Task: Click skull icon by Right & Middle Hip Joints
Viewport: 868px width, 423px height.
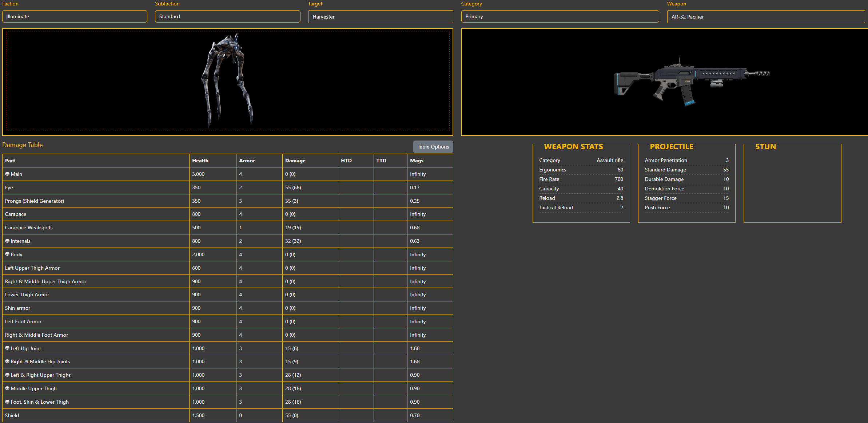Action: click(7, 361)
